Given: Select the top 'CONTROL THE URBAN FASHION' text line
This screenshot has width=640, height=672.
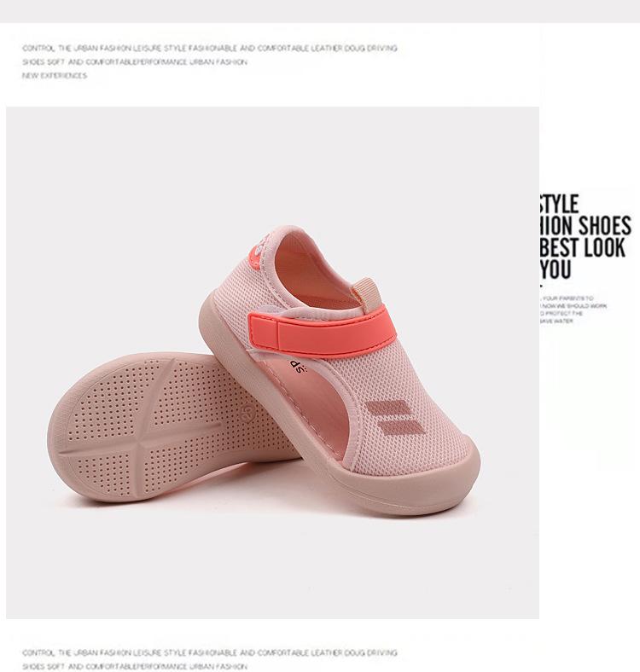Looking at the screenshot, I should pos(210,49).
